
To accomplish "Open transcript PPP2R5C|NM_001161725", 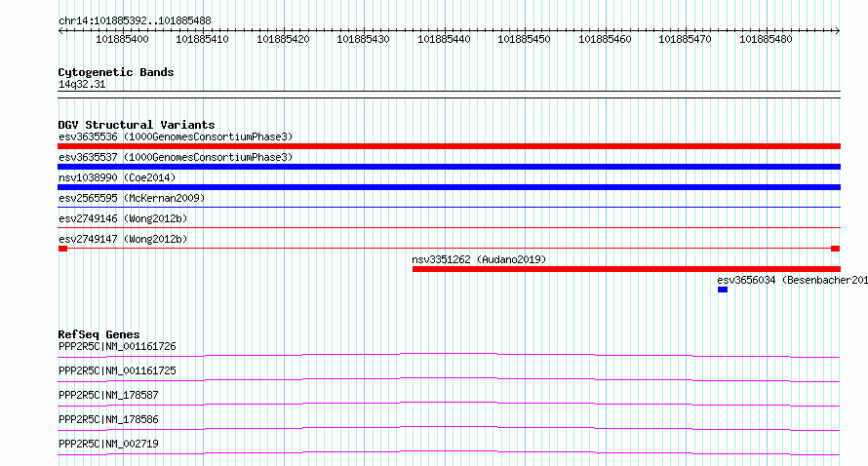I will 117,370.
